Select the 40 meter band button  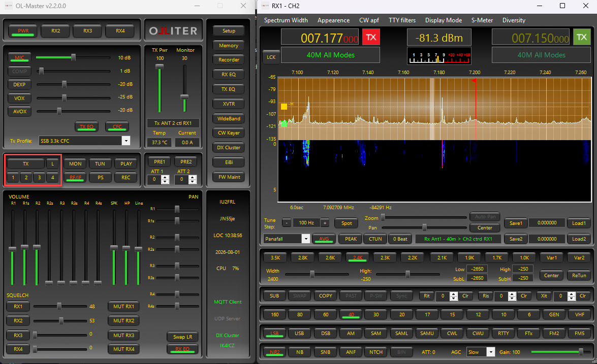point(351,315)
